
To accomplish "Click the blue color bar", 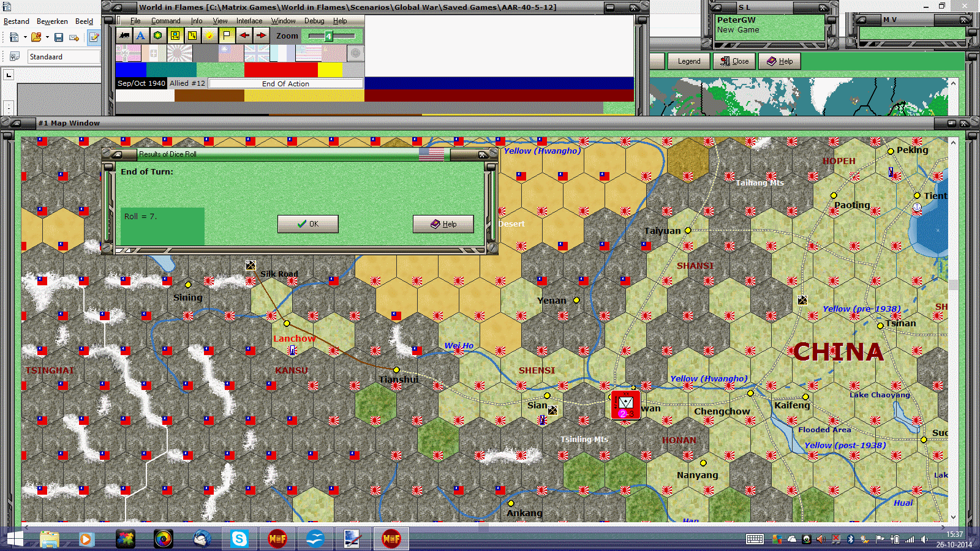I will (x=131, y=69).
